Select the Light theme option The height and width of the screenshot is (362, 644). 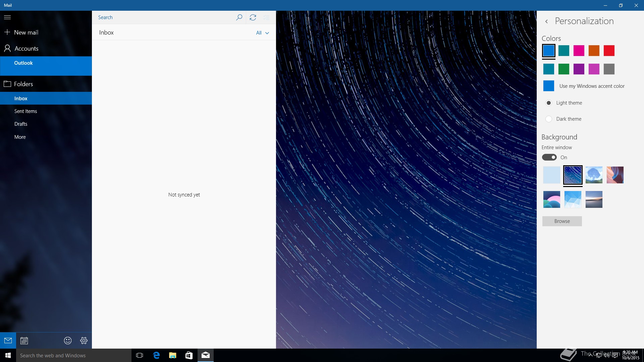point(564,103)
